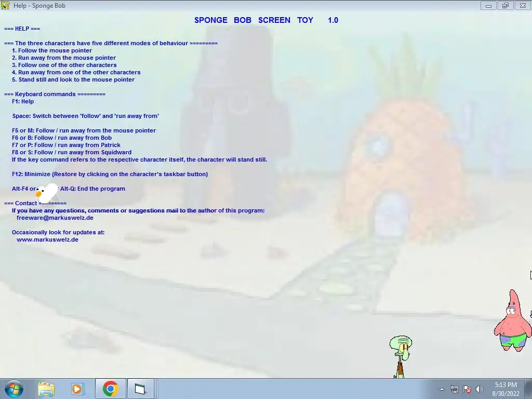
Task: Click the 'F12: Minimize' line
Action: 110,174
